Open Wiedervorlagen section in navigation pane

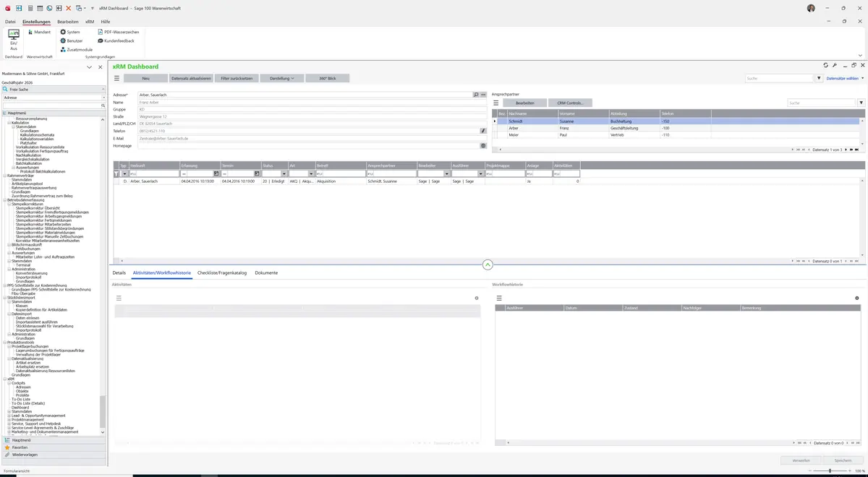click(x=54, y=455)
